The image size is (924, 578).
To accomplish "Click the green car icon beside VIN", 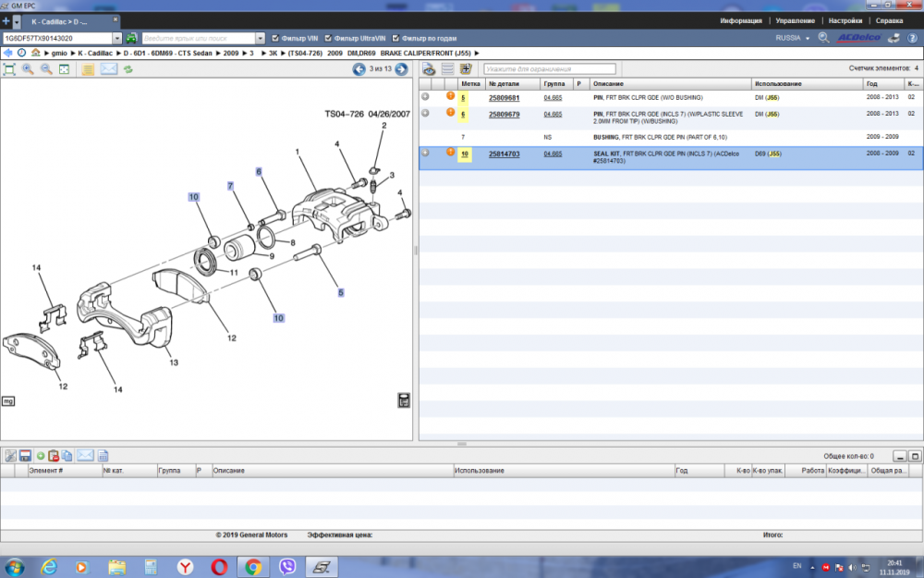I will [x=132, y=38].
